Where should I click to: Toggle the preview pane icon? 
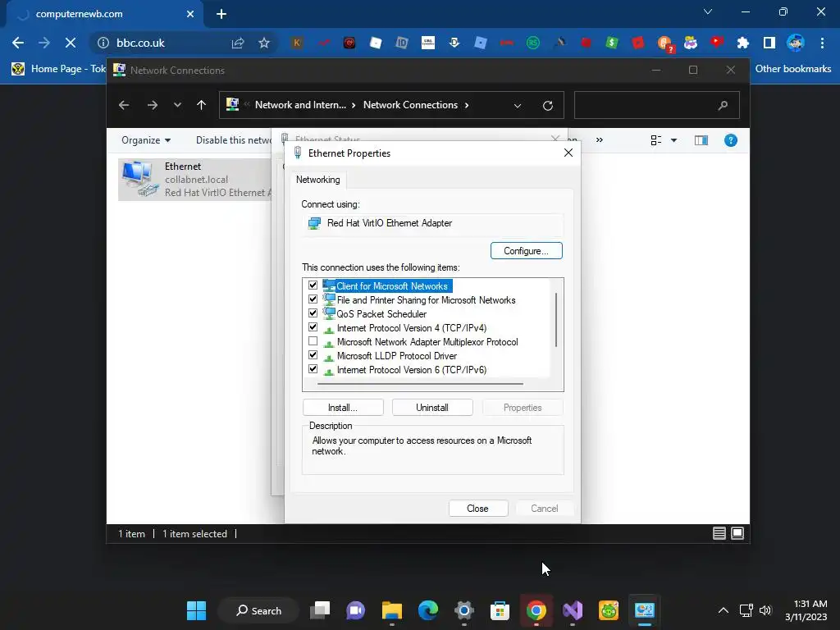coord(701,140)
